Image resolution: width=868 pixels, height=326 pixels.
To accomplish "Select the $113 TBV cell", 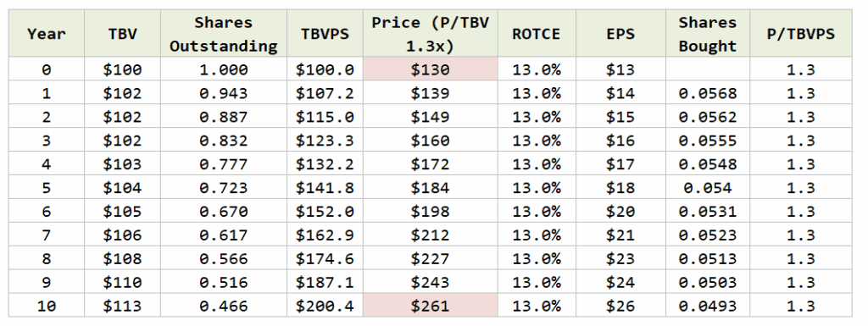I will pos(122,306).
